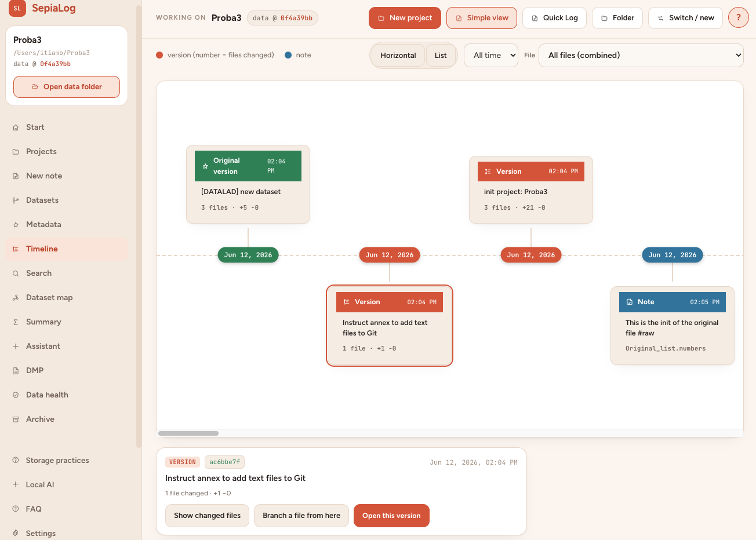
Task: Click the Archive box icon in sidebar
Action: coord(16,419)
